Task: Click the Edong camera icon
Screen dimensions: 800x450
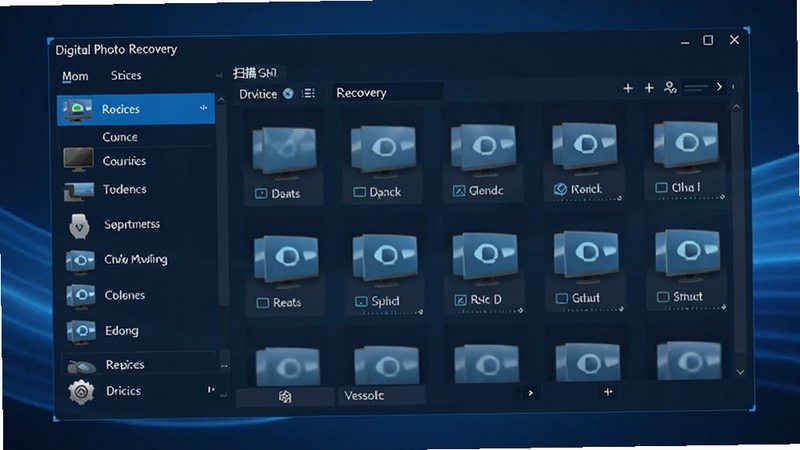Action: coord(81,332)
